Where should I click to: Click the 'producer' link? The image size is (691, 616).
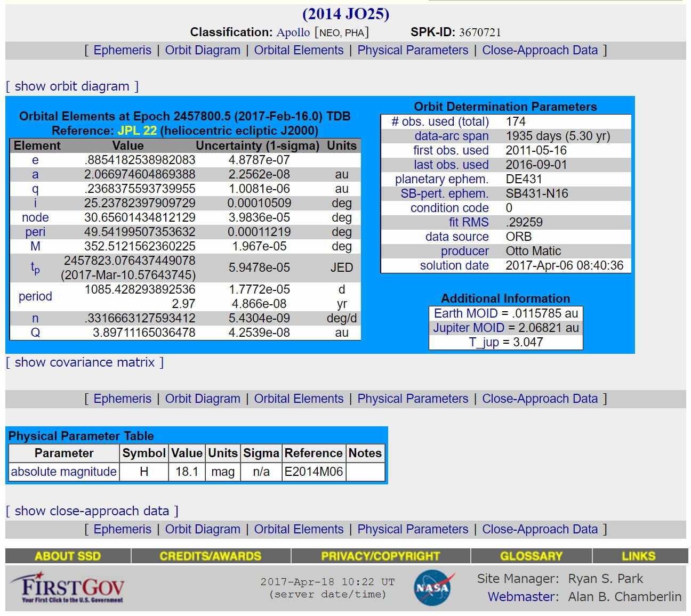click(465, 251)
